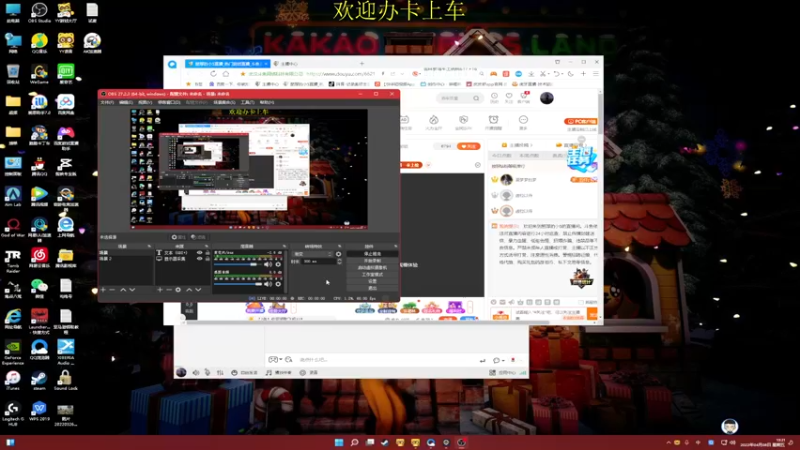Image resolution: width=800 pixels, height=450 pixels.
Task: Click the transition duration spinner arrows
Action: 339,261
